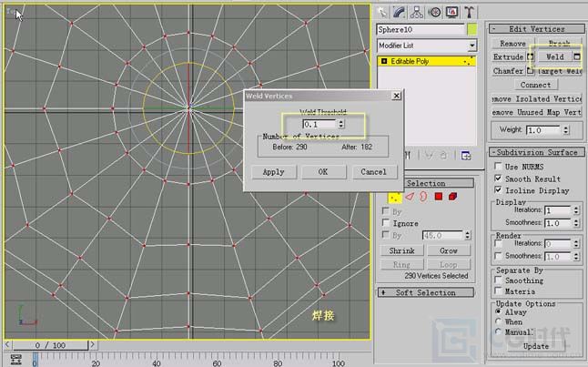Click the Sphere10 object name field
The image size is (588, 367).
click(421, 29)
